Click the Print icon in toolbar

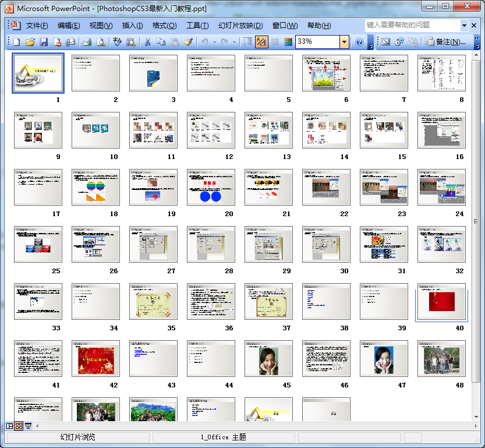click(x=87, y=42)
